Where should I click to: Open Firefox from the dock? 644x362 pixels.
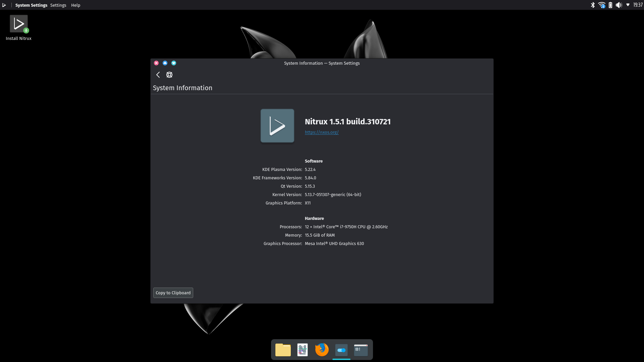322,350
